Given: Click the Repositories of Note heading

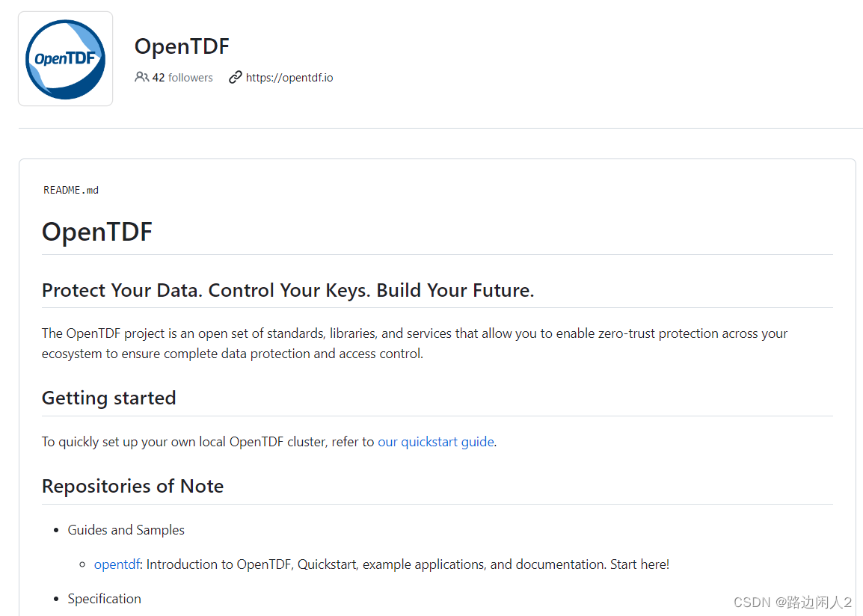Looking at the screenshot, I should [x=132, y=486].
